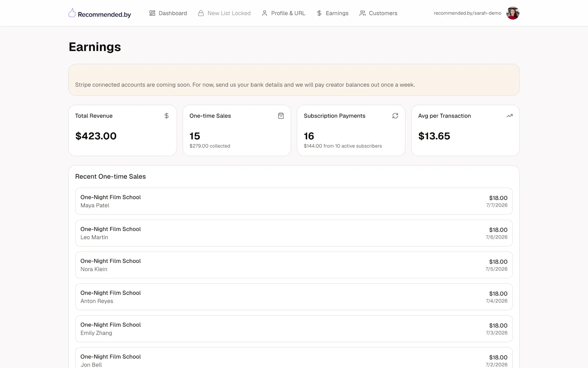Click the Dashboard grid icon

[x=152, y=13]
